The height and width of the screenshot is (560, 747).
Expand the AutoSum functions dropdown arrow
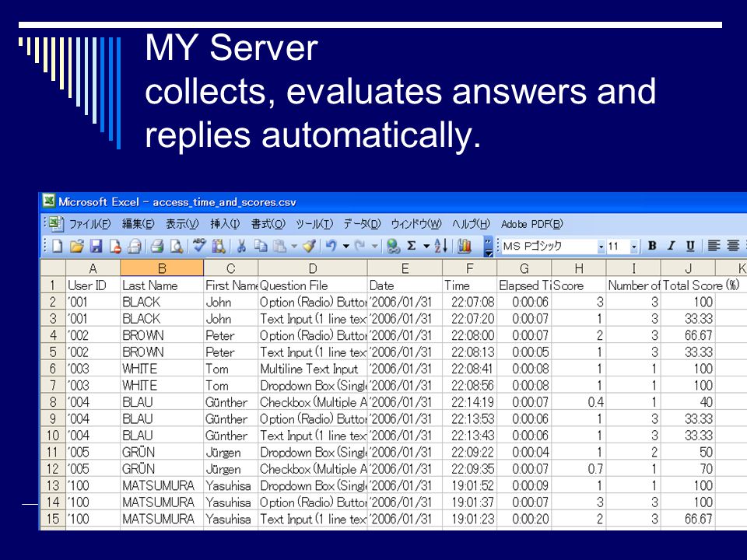426,247
